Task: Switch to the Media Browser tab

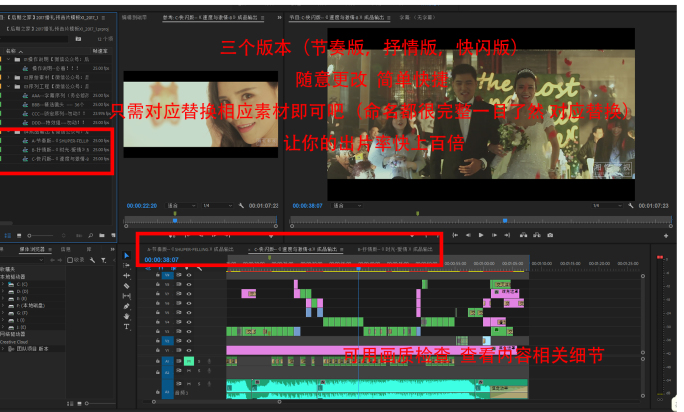Action: 33,248
